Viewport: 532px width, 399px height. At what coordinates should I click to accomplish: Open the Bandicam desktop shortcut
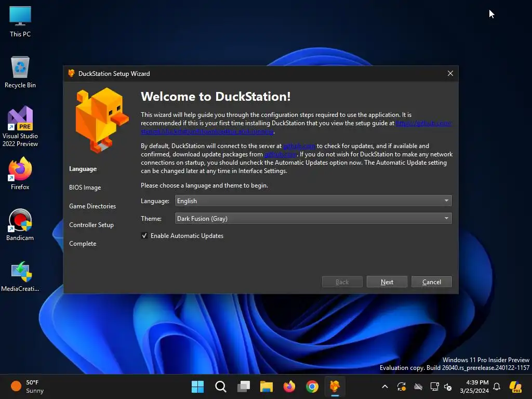tap(20, 224)
